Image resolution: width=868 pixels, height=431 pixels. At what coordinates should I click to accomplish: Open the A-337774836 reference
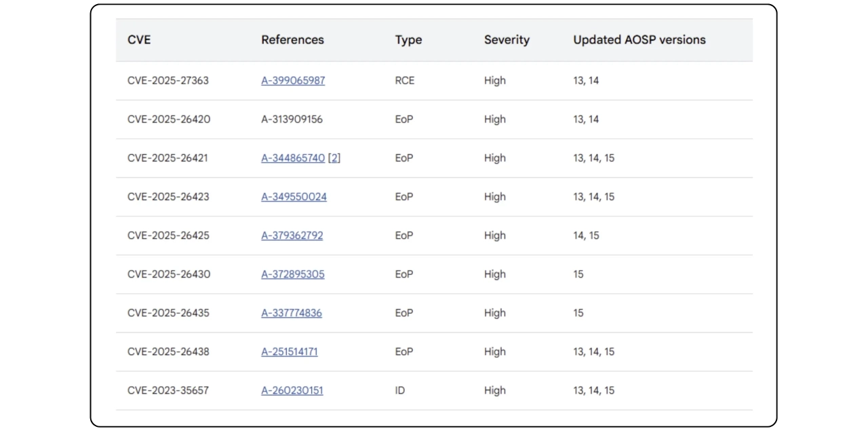292,313
